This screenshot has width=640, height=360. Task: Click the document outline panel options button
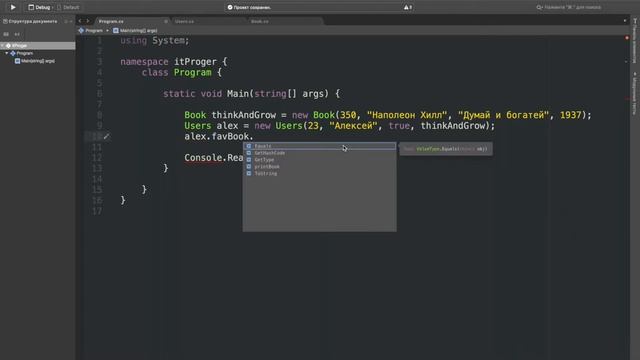66,21
